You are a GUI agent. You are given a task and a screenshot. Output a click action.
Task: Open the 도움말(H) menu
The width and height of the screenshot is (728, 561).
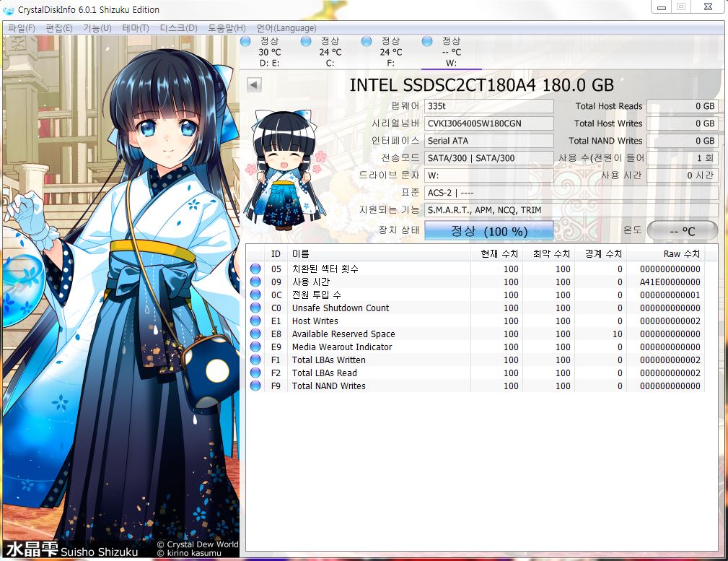tap(227, 28)
